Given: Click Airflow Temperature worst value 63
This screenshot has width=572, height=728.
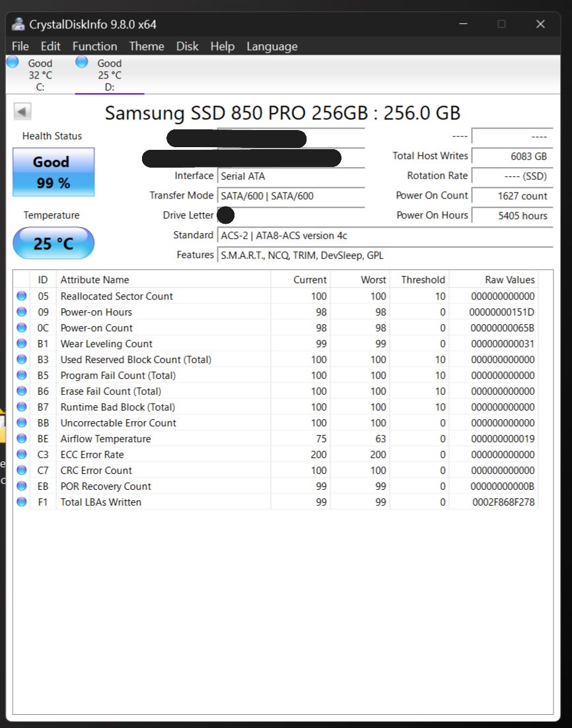Looking at the screenshot, I should [380, 439].
